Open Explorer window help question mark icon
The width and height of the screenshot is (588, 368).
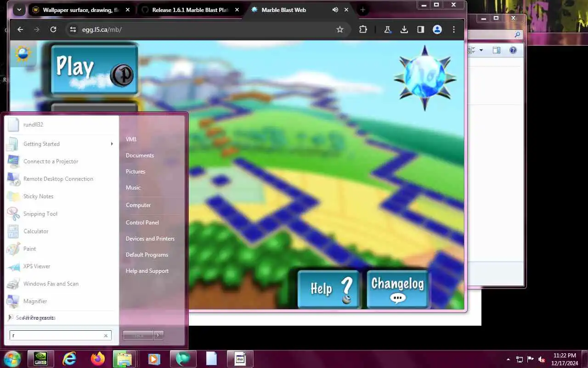[513, 50]
